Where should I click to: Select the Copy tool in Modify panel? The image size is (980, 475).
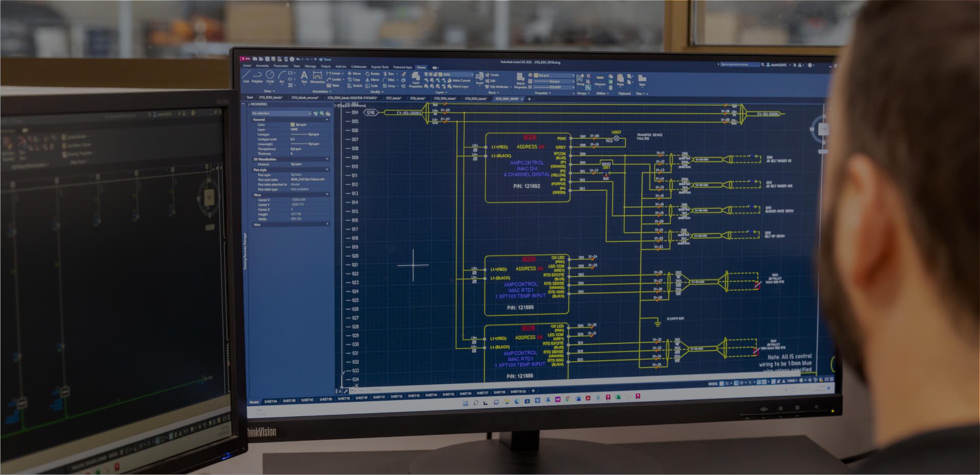pyautogui.click(x=355, y=80)
